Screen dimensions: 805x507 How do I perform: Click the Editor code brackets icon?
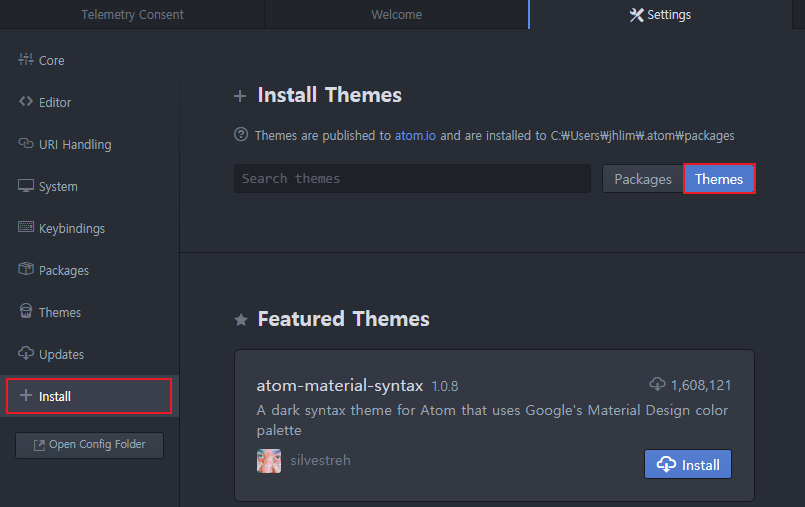[26, 101]
